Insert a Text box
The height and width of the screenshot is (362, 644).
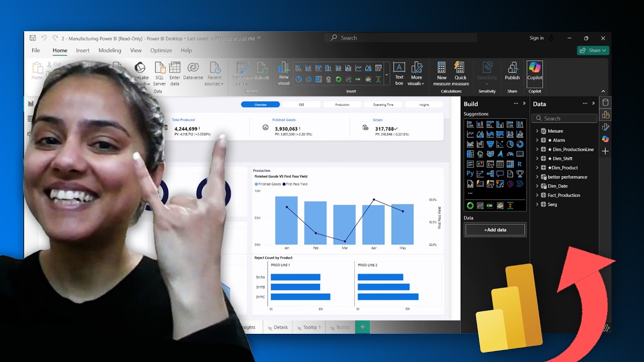click(399, 73)
